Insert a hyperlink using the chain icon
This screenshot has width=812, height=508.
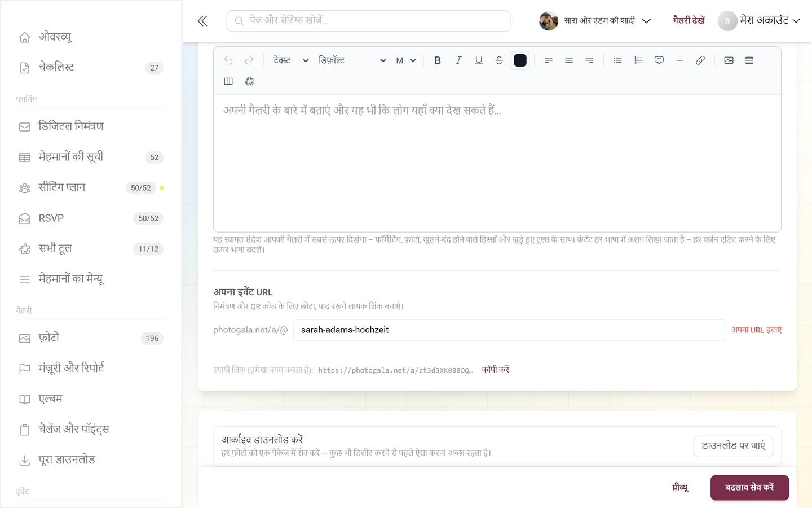point(700,60)
